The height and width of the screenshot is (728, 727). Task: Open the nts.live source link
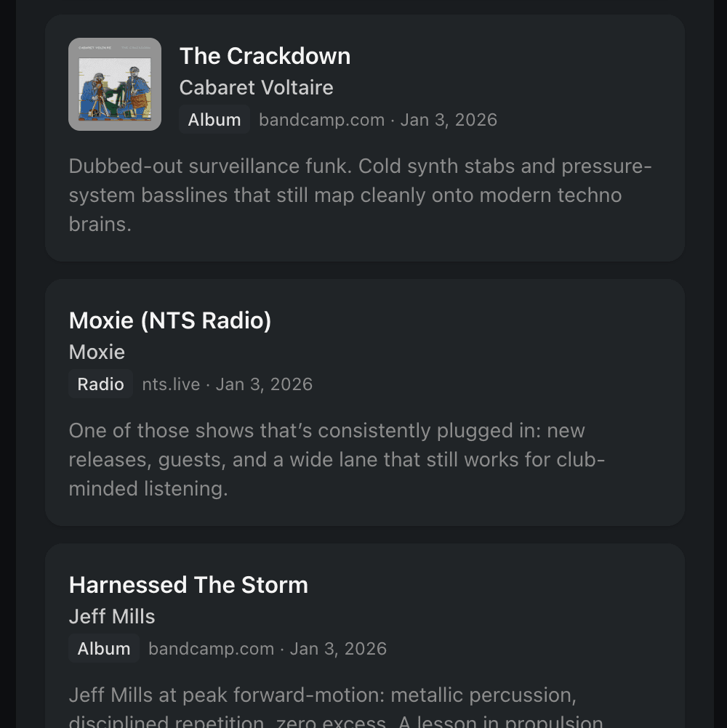[x=170, y=384]
